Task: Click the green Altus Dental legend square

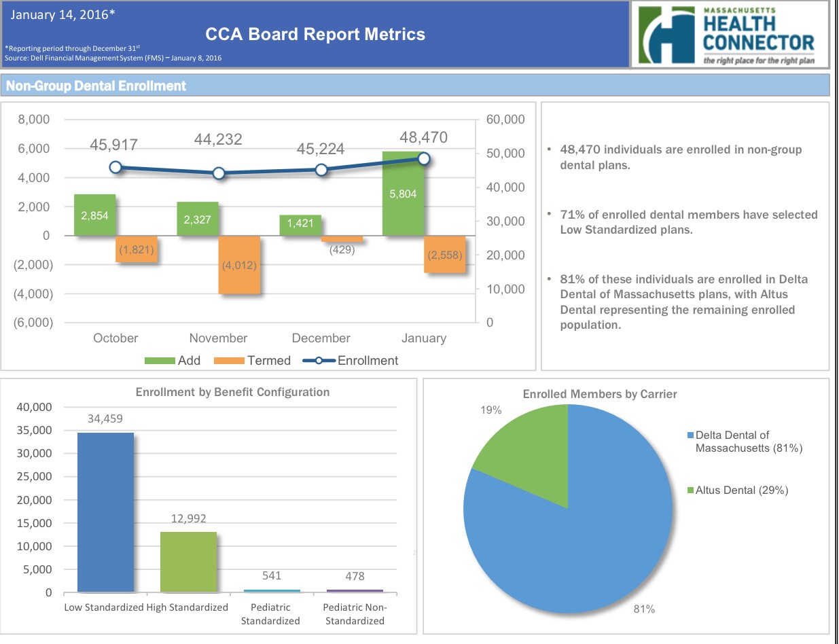Action: pyautogui.click(x=691, y=490)
